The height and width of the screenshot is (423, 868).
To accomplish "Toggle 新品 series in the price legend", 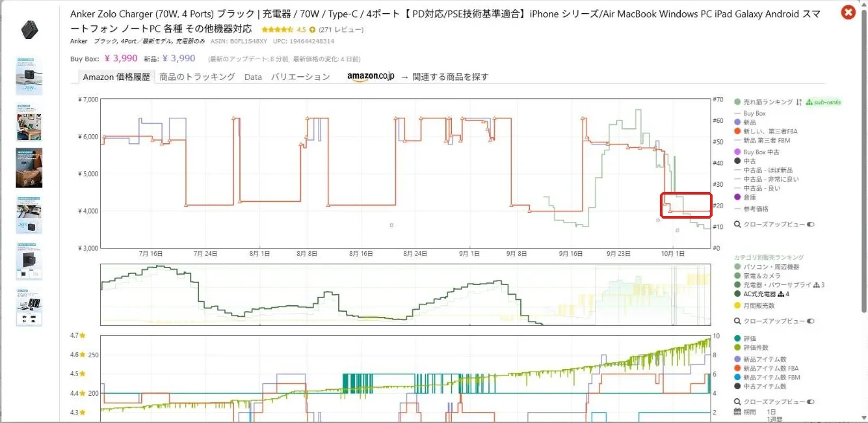I will pyautogui.click(x=745, y=122).
